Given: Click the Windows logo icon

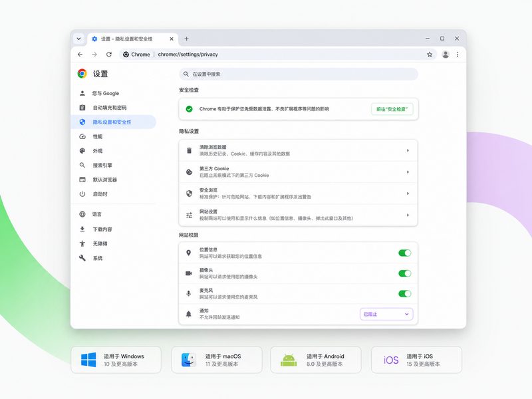Looking at the screenshot, I should tap(88, 360).
